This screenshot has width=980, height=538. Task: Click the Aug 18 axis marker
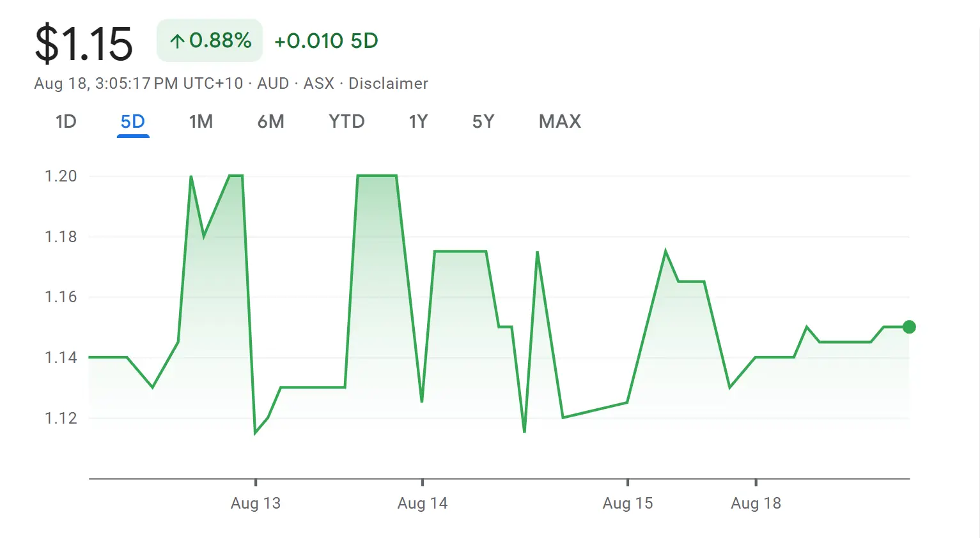[x=756, y=503]
